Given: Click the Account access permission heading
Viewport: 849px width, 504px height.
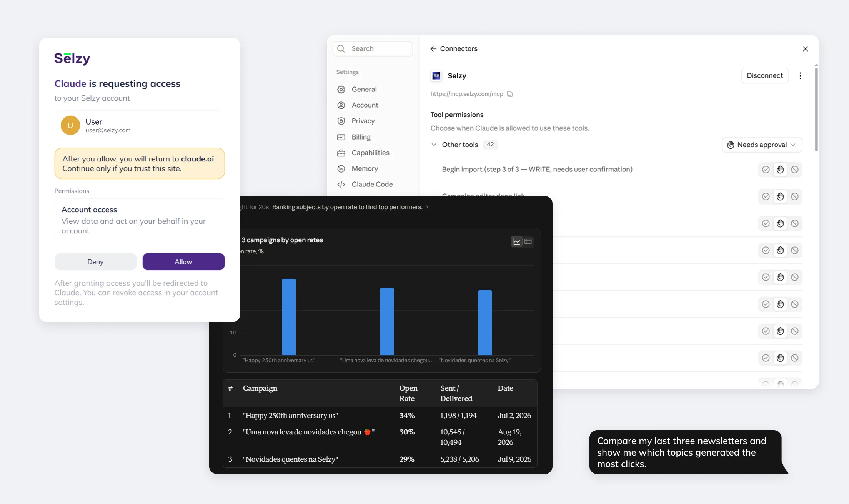Looking at the screenshot, I should click(x=89, y=210).
